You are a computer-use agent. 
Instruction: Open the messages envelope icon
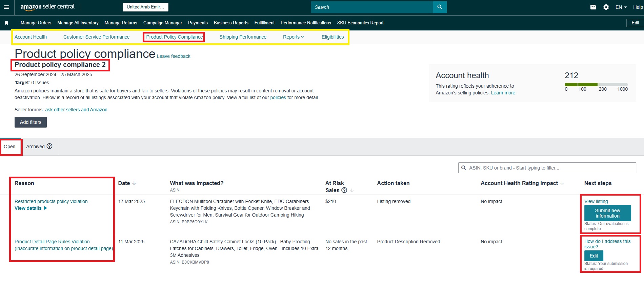click(593, 7)
